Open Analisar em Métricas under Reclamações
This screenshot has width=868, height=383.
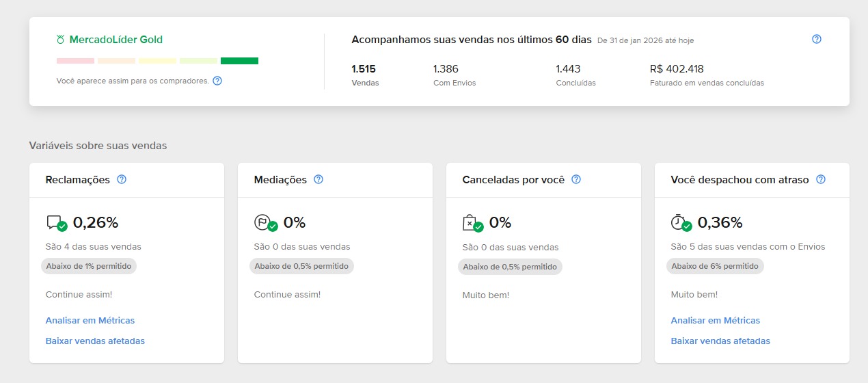(x=90, y=320)
